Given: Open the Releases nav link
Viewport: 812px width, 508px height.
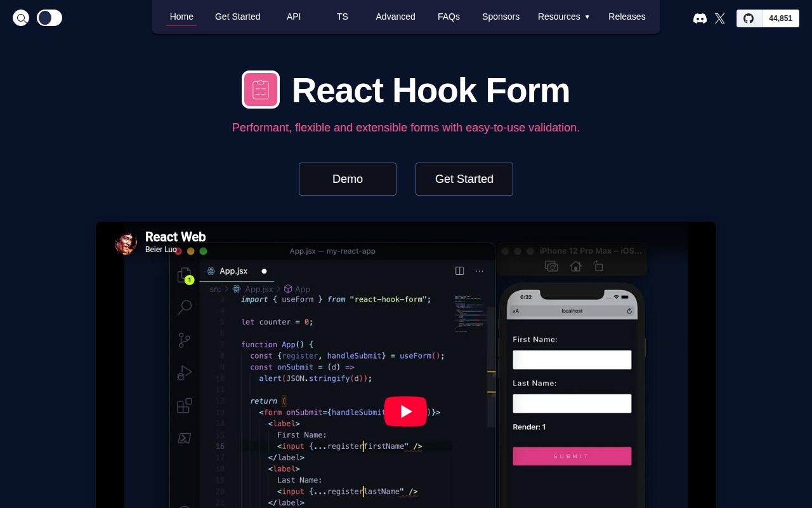Looking at the screenshot, I should coord(627,17).
